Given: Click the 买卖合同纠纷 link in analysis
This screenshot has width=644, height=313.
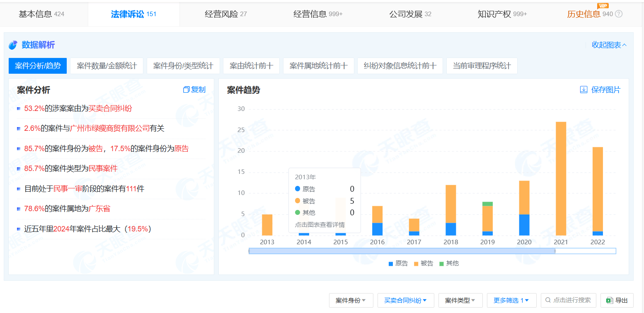Looking at the screenshot, I should [x=110, y=108].
